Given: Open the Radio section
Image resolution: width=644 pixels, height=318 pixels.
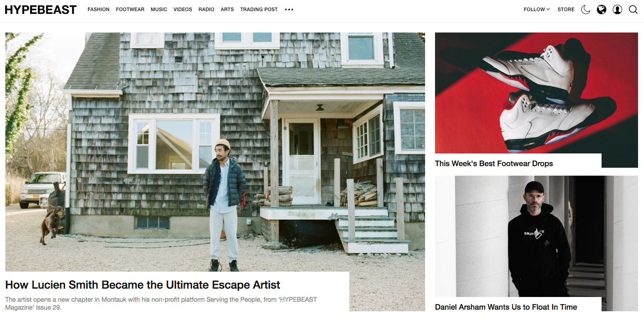Looking at the screenshot, I should (x=206, y=9).
